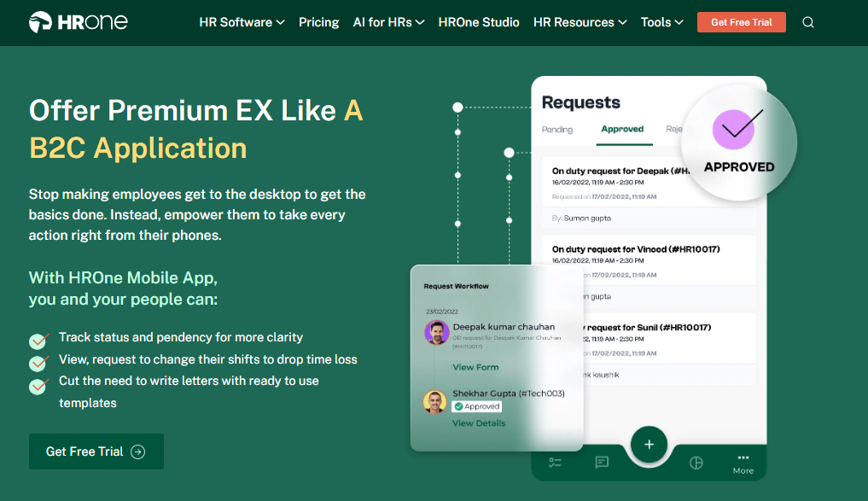The image size is (868, 501).
Task: Click the Request Workflow title
Action: (456, 286)
